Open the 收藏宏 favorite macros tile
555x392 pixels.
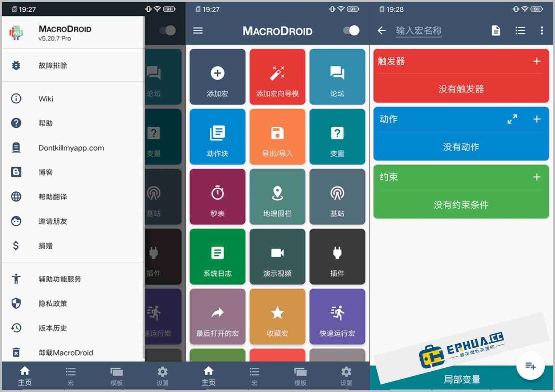277,317
